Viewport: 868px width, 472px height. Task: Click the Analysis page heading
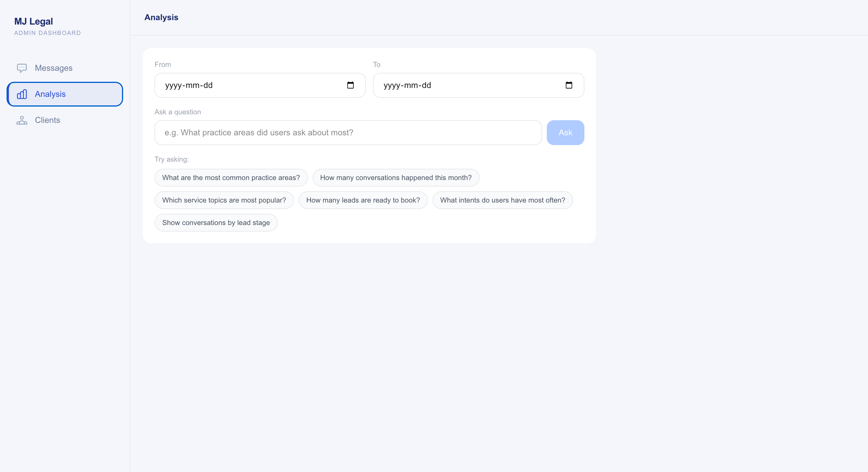161,17
